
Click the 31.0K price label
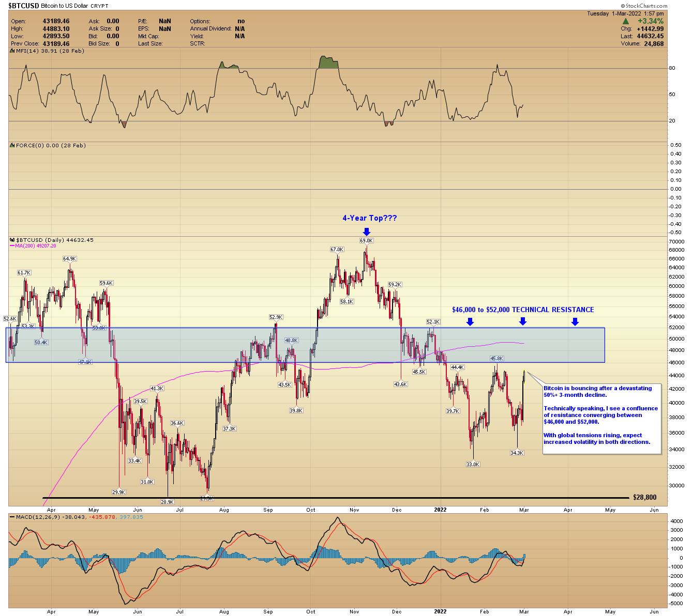147,482
